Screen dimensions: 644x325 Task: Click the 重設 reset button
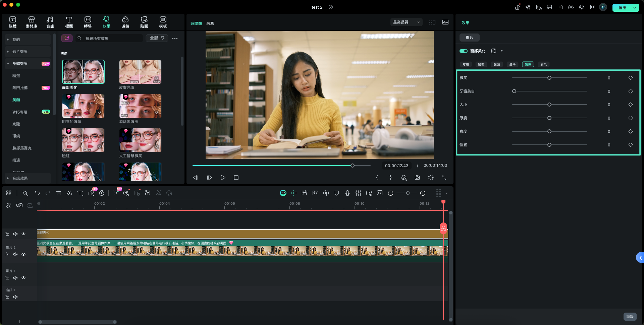[630, 317]
